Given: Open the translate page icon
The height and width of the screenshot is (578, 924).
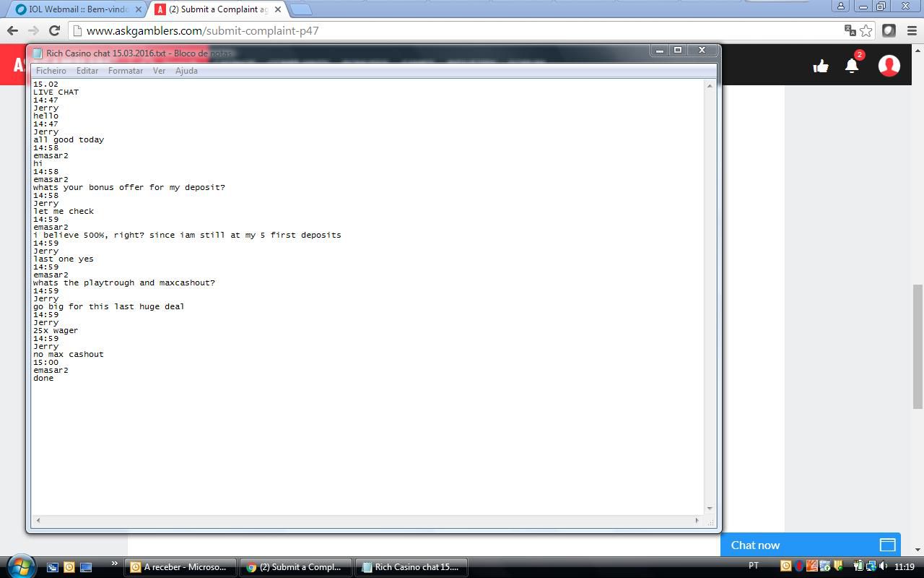Looking at the screenshot, I should (x=850, y=30).
